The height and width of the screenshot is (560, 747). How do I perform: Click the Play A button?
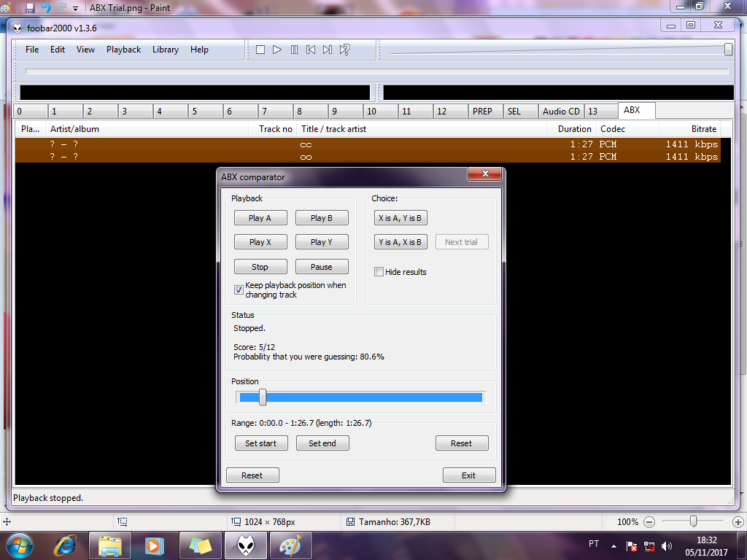(260, 218)
